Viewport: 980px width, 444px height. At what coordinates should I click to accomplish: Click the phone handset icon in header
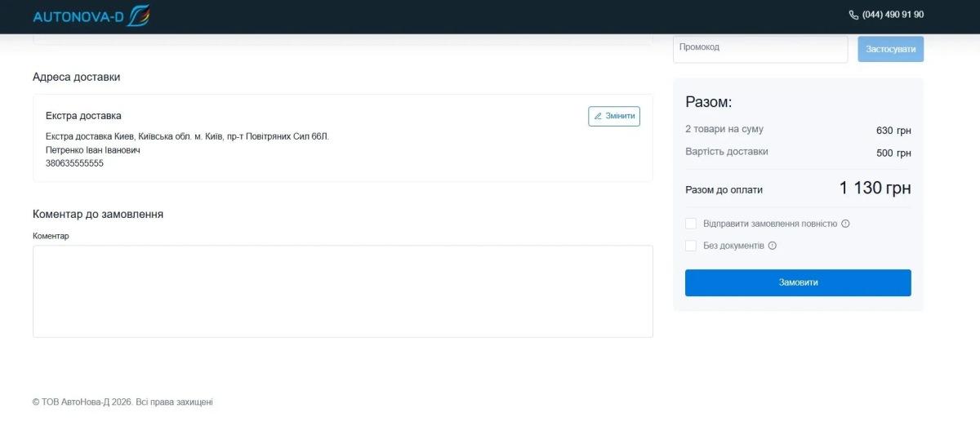[x=853, y=15]
